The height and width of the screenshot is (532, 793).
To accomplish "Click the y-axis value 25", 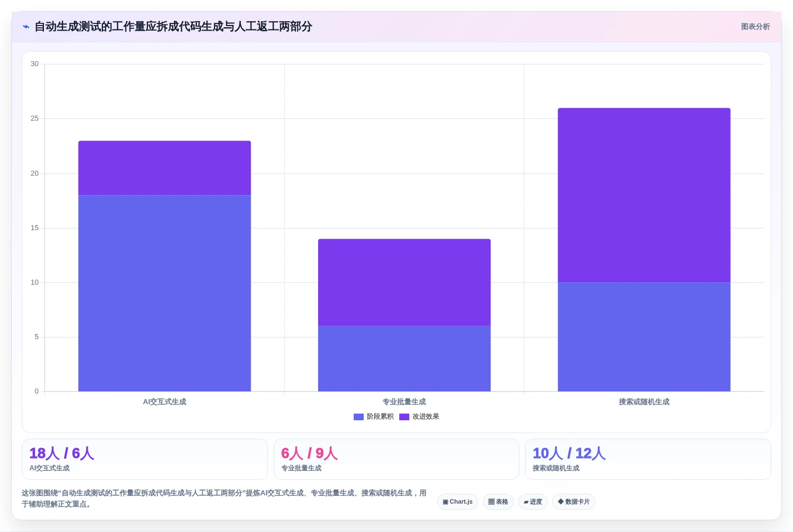I will 34,118.
